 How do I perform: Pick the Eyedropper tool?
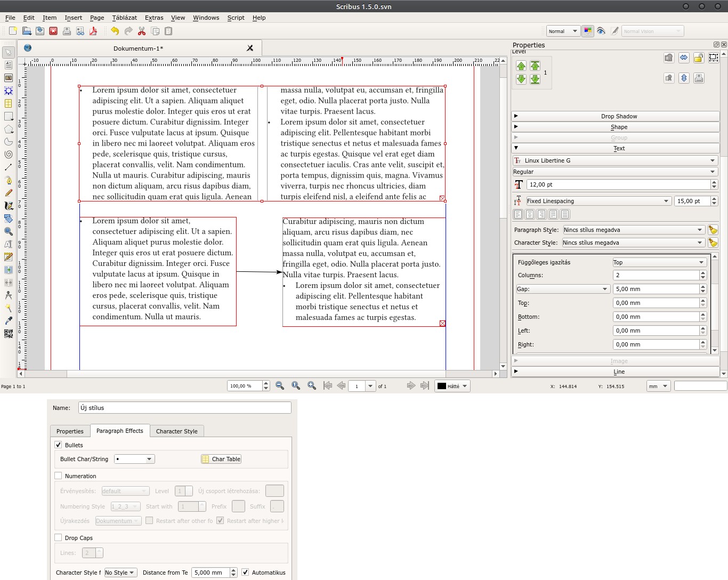[x=9, y=320]
